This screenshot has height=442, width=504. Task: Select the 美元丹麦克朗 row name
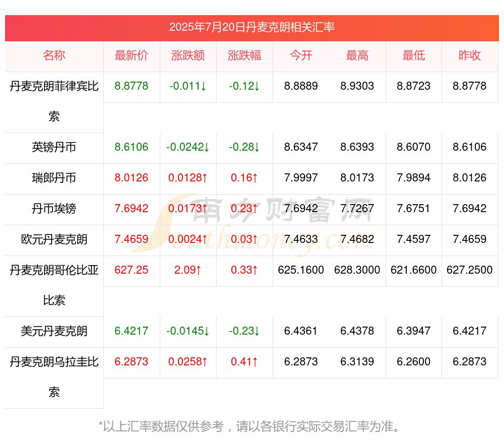pos(54,331)
